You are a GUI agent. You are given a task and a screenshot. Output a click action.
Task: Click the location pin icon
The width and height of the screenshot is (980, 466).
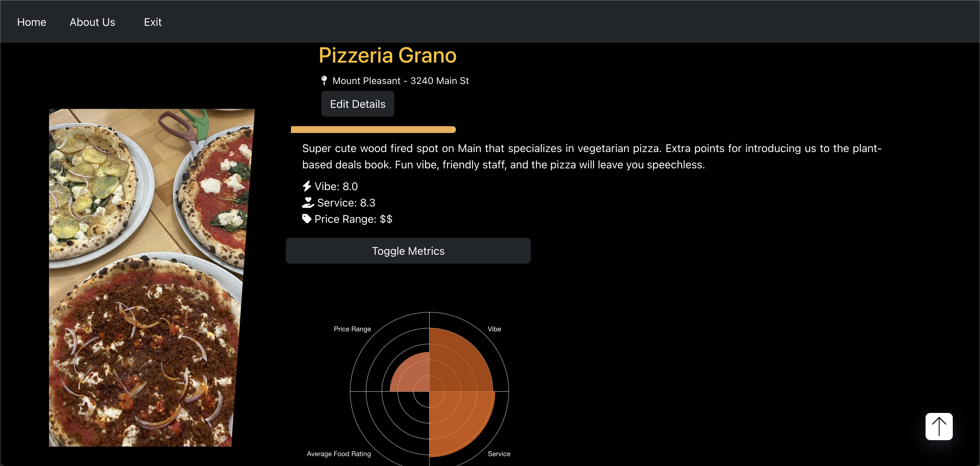click(324, 81)
